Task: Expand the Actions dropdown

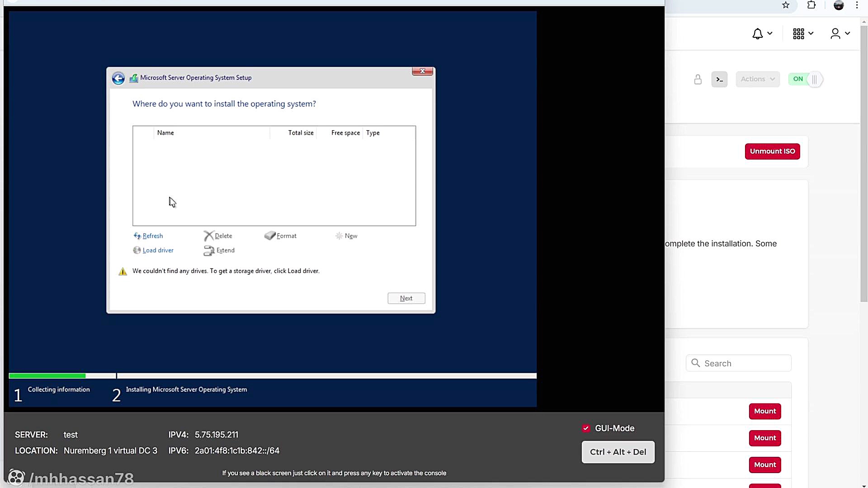Action: (x=758, y=79)
